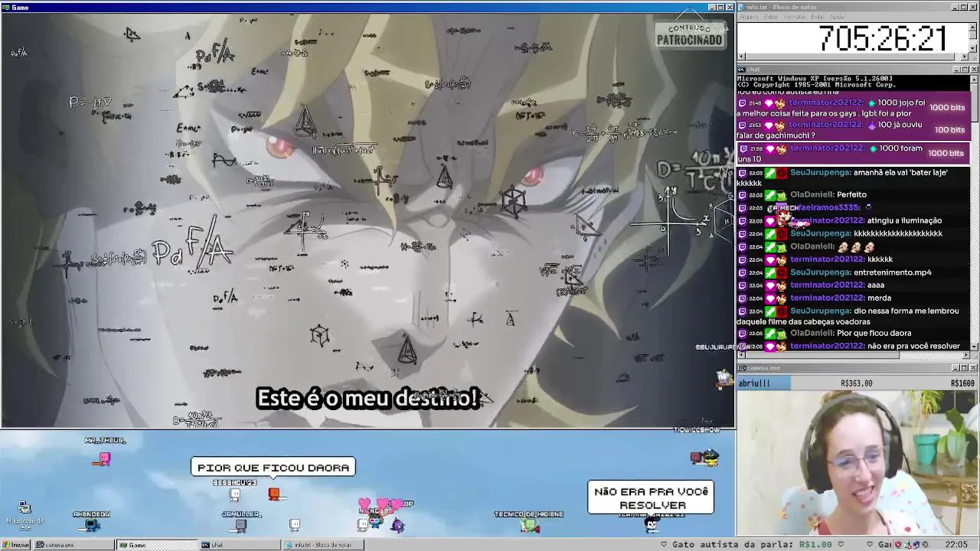This screenshot has height=551, width=980.
Task: Click the notepad icon in info.txt title bar
Action: point(741,7)
